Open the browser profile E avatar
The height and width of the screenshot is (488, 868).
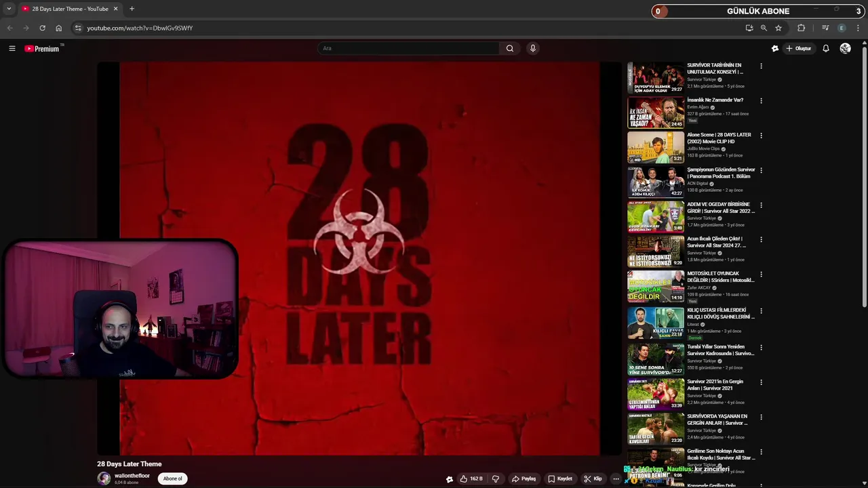point(842,28)
